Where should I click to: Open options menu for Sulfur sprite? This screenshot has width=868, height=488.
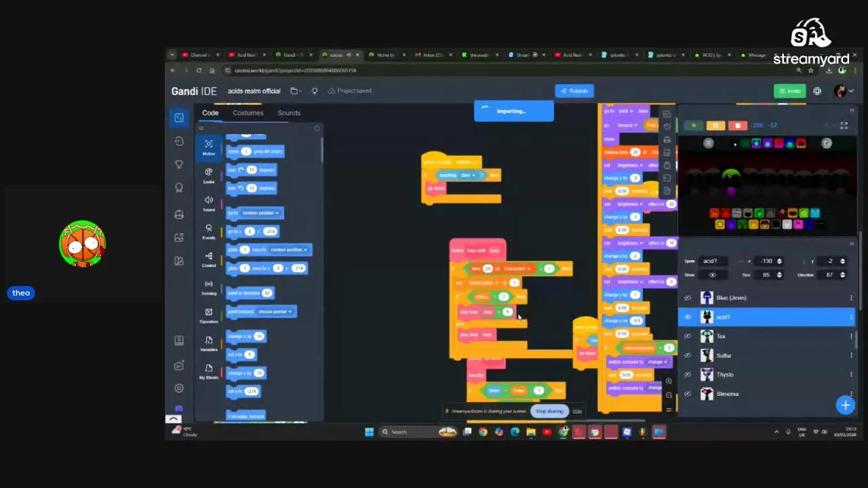(851, 356)
